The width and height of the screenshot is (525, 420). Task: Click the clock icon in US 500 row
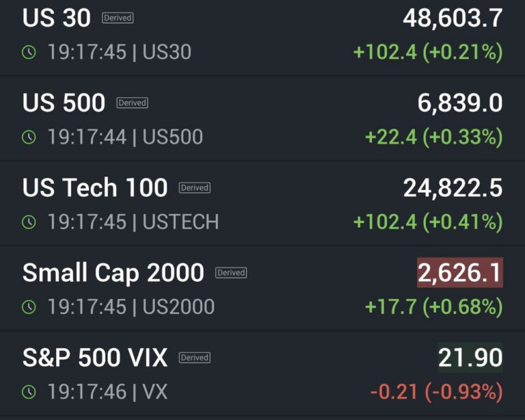29,137
